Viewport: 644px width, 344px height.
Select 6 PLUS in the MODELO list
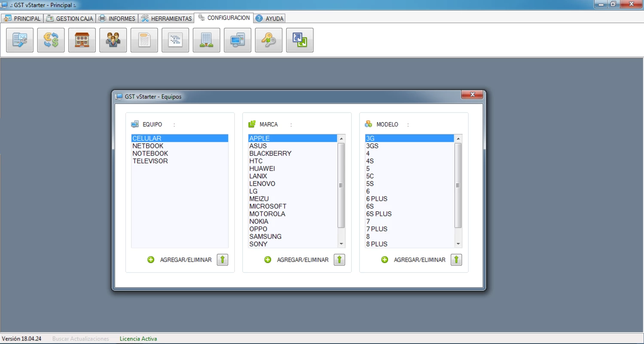[410, 199]
